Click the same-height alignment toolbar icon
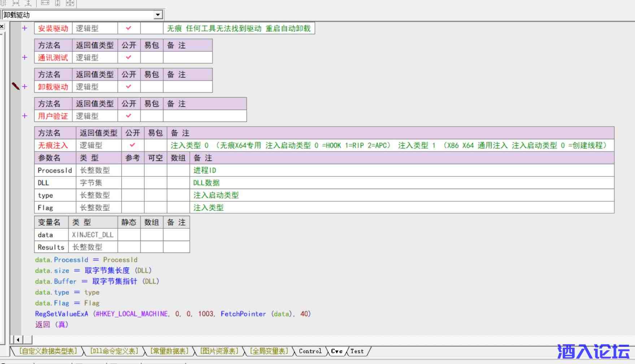 tap(57, 3)
